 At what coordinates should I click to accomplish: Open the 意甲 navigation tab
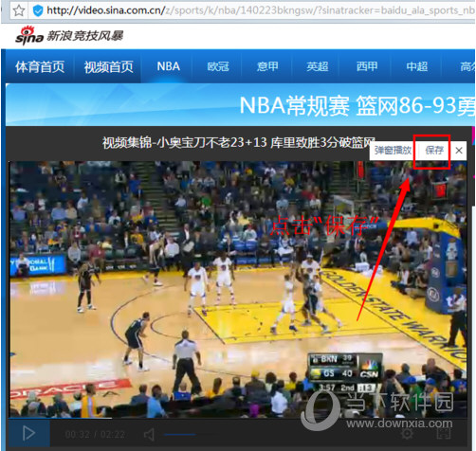(x=267, y=66)
